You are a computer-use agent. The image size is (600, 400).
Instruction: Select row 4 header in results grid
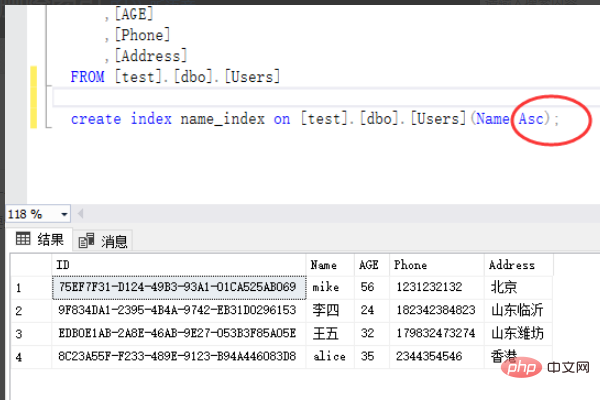[x=31, y=357]
